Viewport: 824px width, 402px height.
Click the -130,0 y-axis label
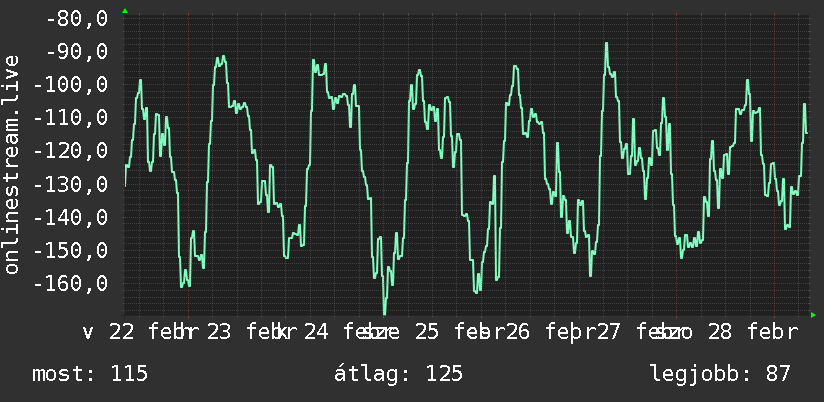tap(70, 184)
